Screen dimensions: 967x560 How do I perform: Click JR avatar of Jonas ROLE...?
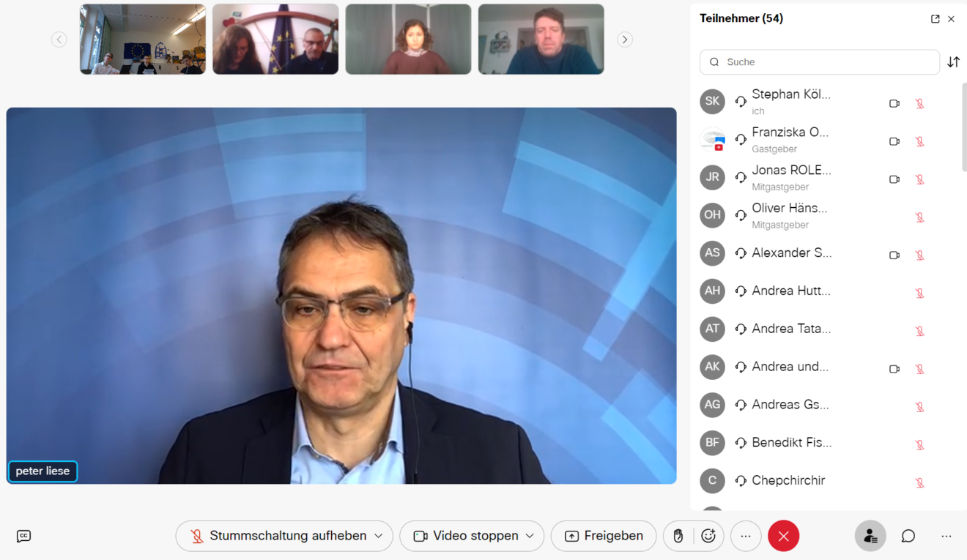pyautogui.click(x=712, y=177)
